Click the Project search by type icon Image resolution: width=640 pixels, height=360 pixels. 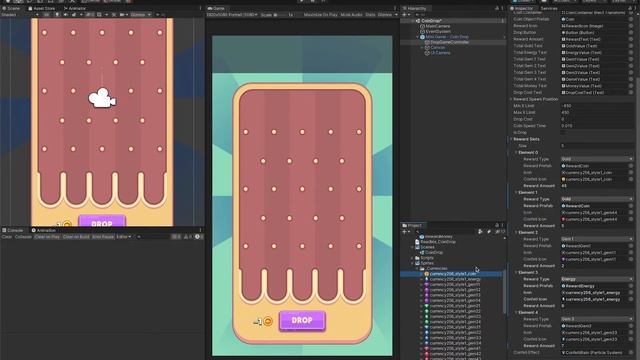480,231
